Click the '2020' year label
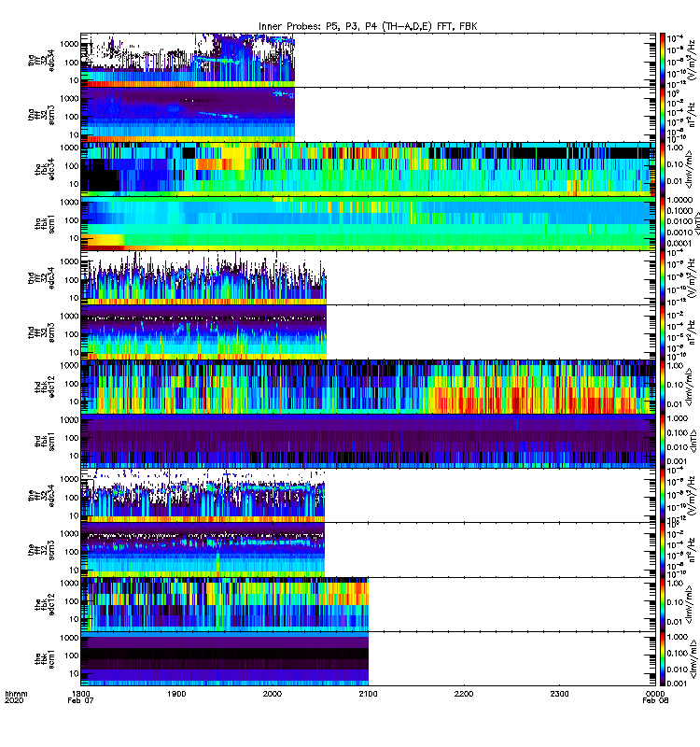Screen dimensions: 700x747 pos(14,701)
